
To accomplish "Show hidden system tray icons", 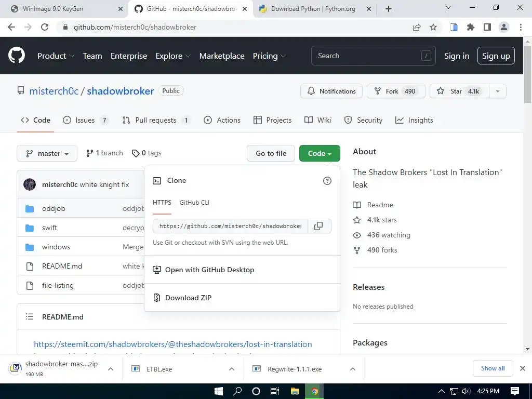I will (x=442, y=391).
